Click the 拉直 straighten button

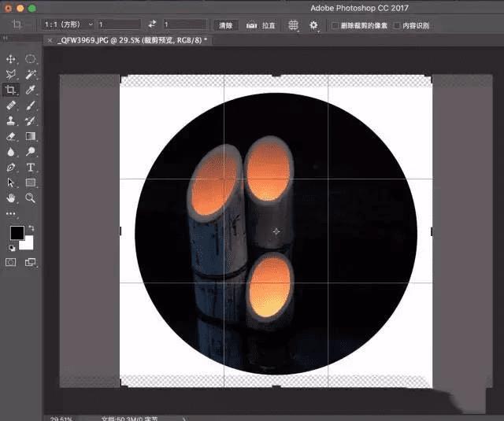[262, 25]
